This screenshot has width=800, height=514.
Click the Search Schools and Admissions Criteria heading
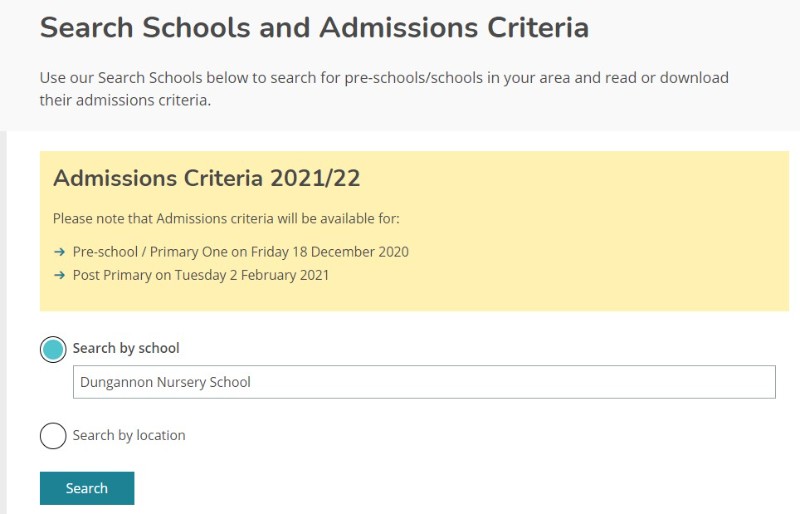(x=314, y=27)
